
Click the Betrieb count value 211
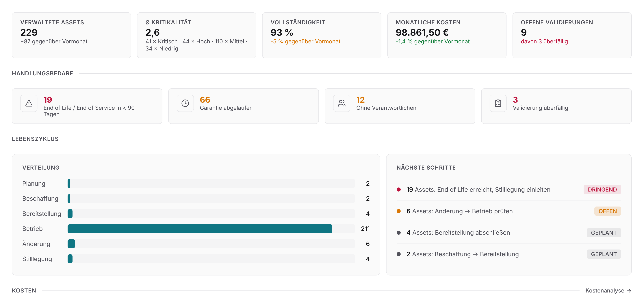click(x=365, y=229)
